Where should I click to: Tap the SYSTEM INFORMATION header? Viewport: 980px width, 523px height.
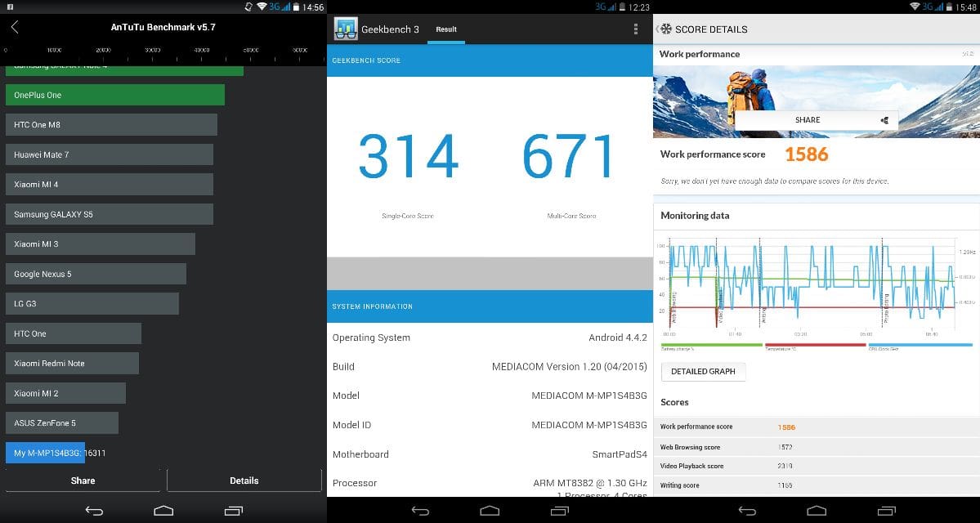490,306
